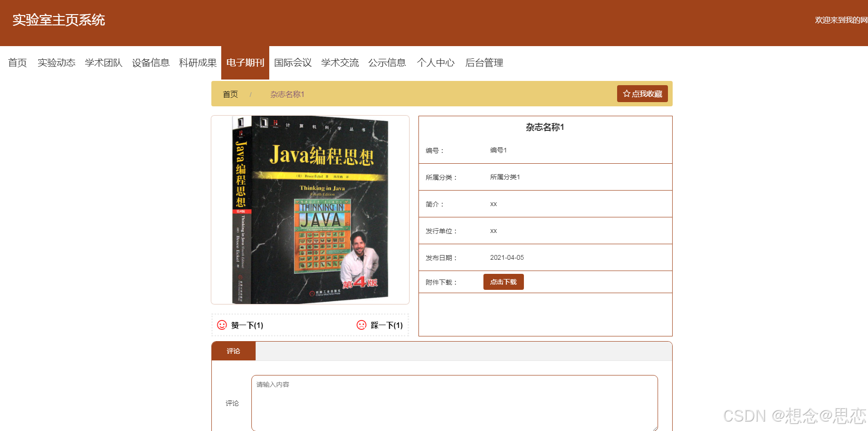
Task: Click into the 请输入内容 comment textarea
Action: (455, 403)
